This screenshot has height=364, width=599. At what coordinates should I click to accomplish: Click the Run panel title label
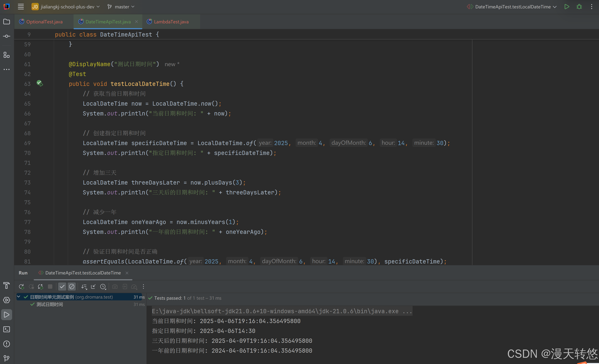click(23, 273)
